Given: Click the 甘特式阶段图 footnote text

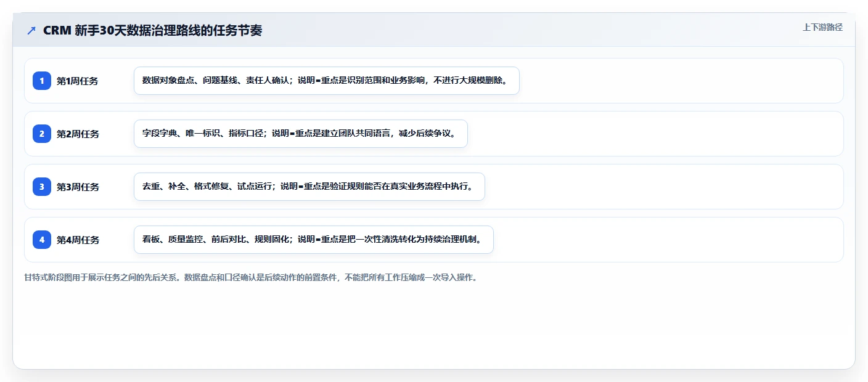Looking at the screenshot, I should pos(250,277).
